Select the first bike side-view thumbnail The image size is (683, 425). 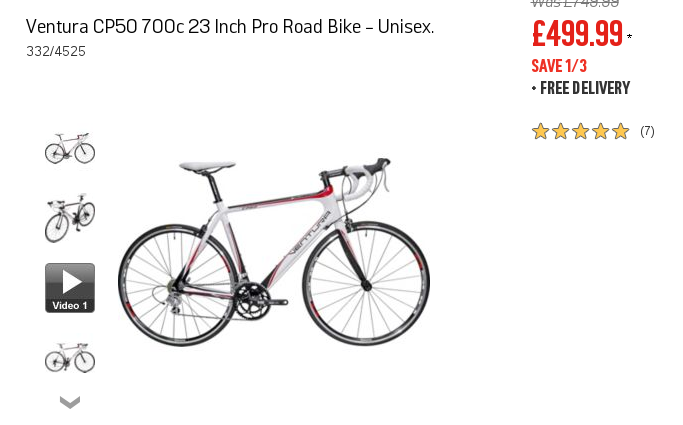coord(70,148)
